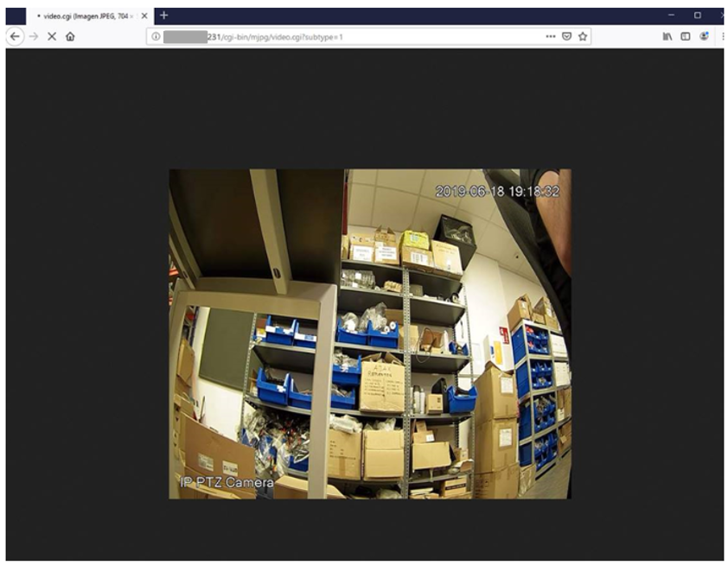Minimize the browser window
Viewport: 728px width, 565px height.
coord(671,15)
